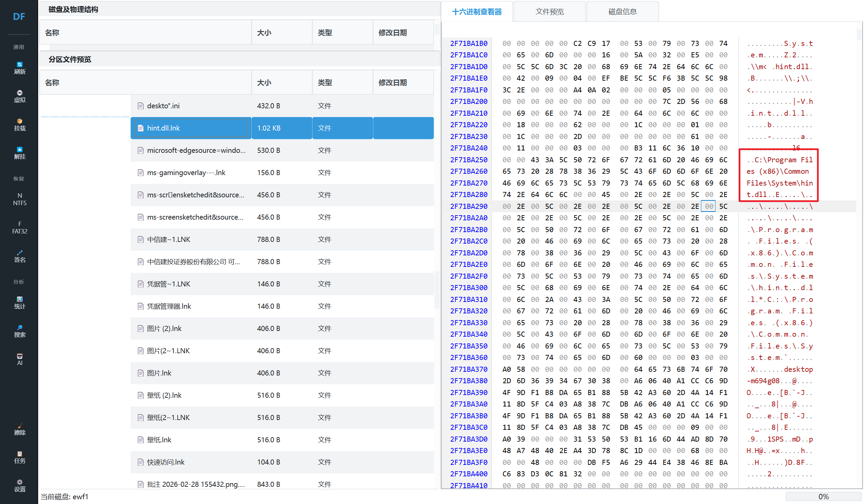Select the 十六进制查看器 tab
864x504 pixels.
(477, 12)
